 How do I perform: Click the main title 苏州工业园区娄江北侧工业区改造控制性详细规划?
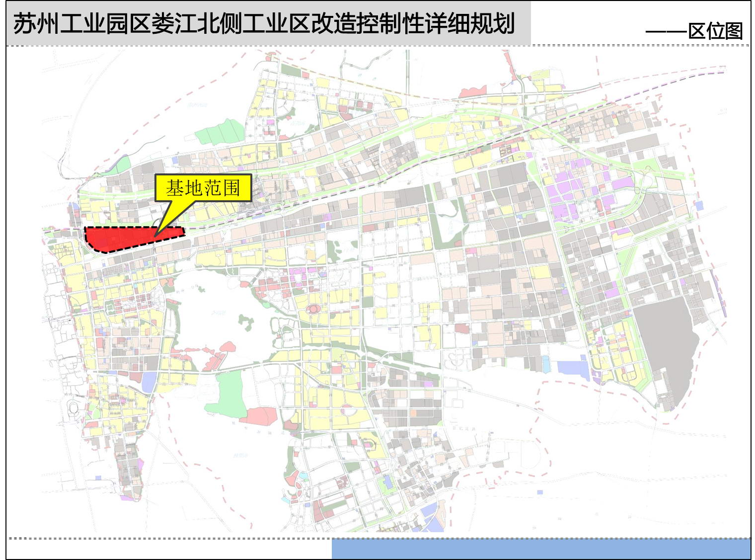264,24
